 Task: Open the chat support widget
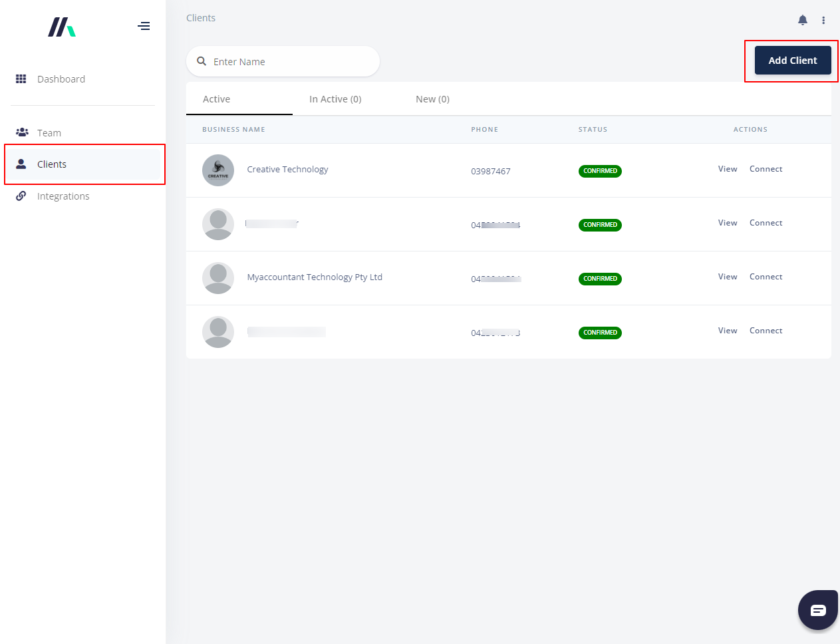817,610
